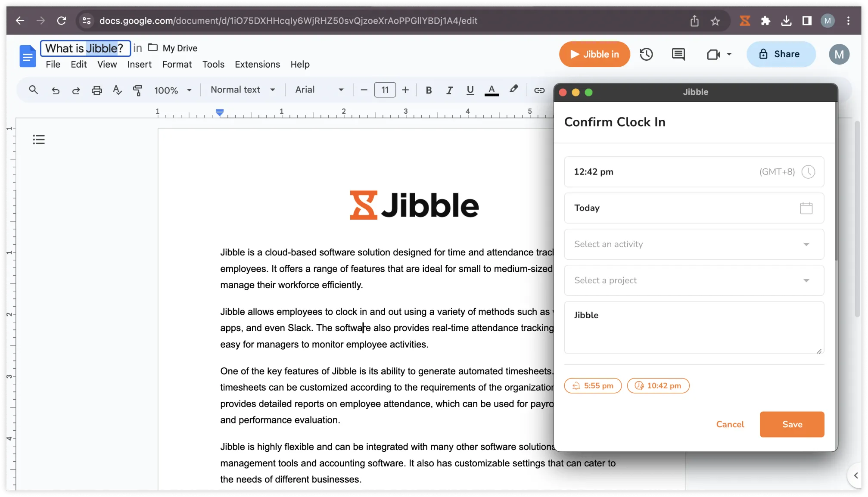Open the Extensions menu
This screenshot has height=497, width=868.
click(x=257, y=64)
